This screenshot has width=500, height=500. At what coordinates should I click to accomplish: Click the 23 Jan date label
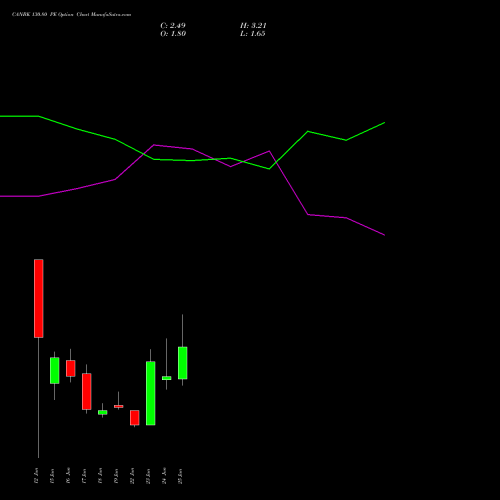[148, 476]
